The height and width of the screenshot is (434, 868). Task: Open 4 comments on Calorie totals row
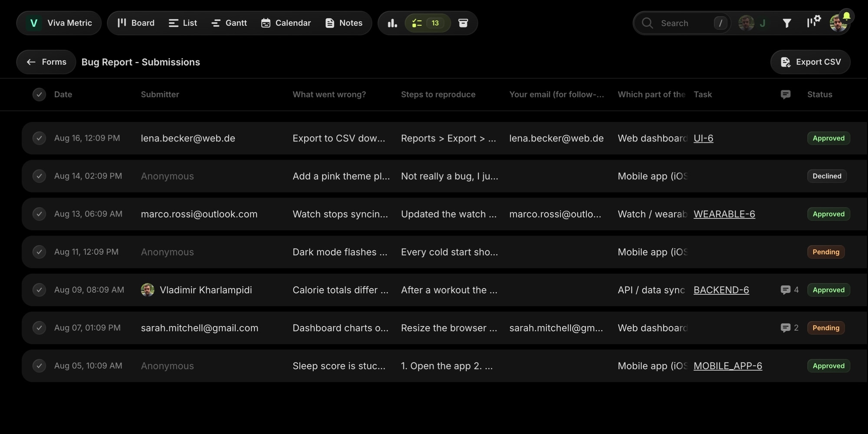(789, 290)
